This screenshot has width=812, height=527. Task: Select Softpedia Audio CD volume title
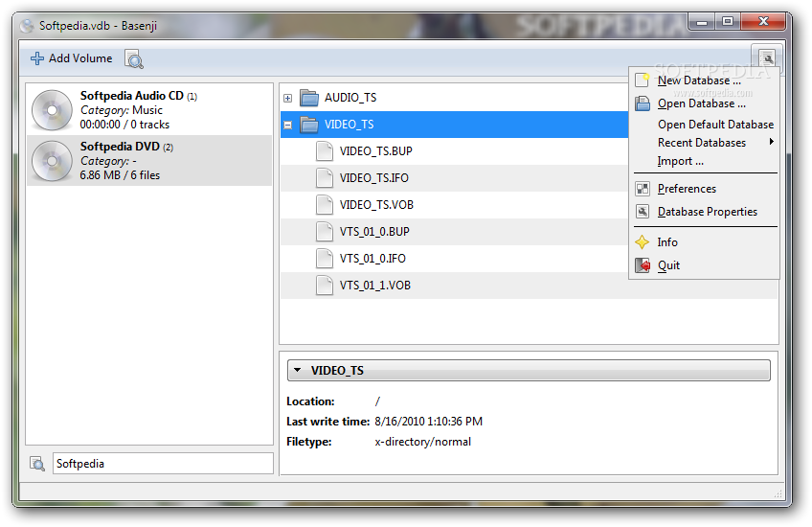131,96
